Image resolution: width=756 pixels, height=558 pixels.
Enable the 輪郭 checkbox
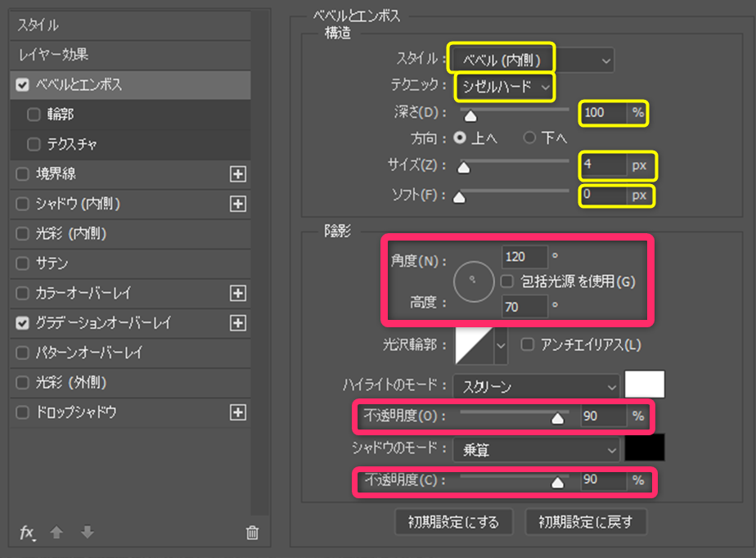pyautogui.click(x=34, y=115)
